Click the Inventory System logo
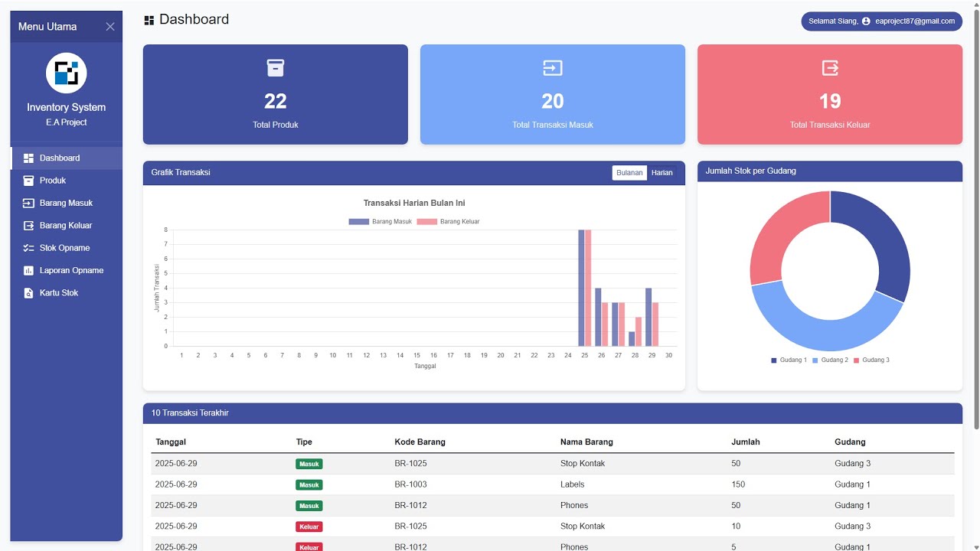The height and width of the screenshot is (551, 980). point(67,73)
